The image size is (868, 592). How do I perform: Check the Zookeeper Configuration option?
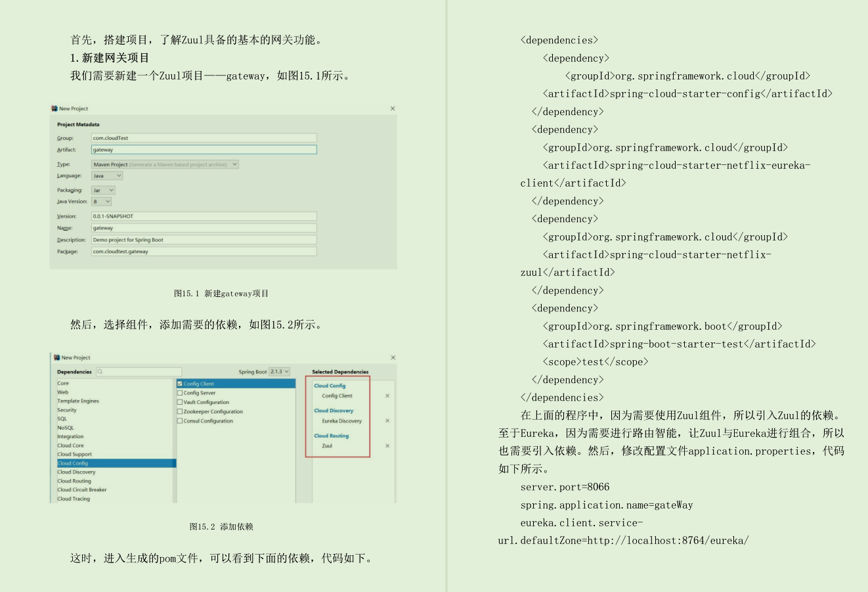[179, 411]
